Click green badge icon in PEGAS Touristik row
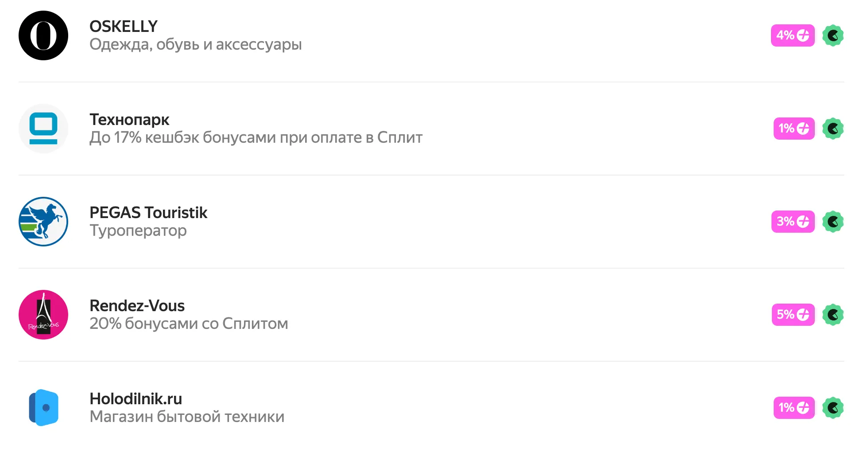This screenshot has height=453, width=868. 833,222
